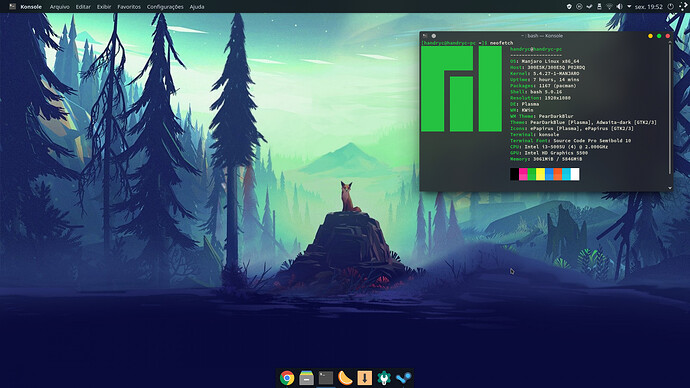This screenshot has height=388, width=690.
Task: Click the 'Memory: 3061MiB / 5846MiB' line
Action: click(x=546, y=159)
